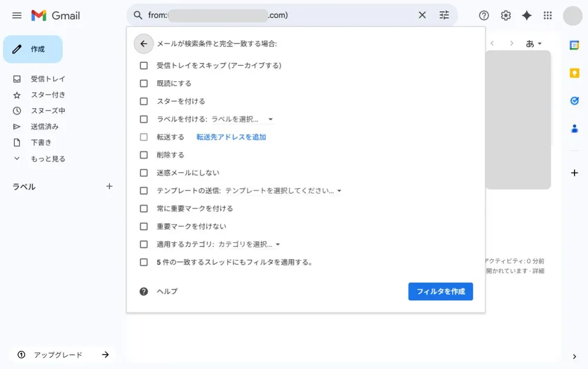
Task: Check 迷惑メールにしない option
Action: pos(143,173)
